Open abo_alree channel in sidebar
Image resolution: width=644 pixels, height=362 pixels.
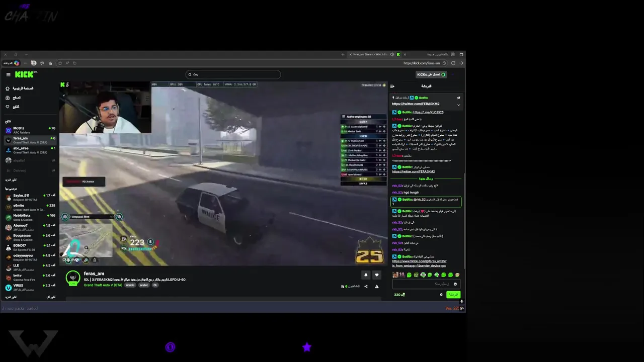pos(30,150)
